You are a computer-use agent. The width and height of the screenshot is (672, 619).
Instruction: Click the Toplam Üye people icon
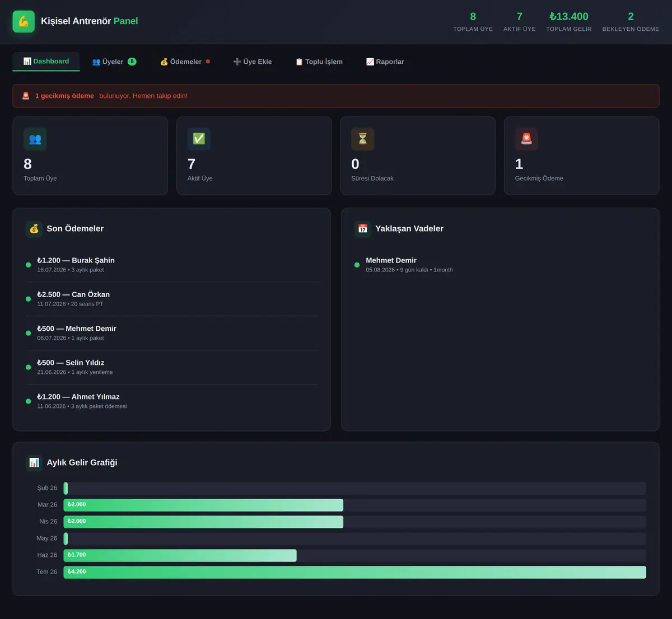(x=35, y=139)
